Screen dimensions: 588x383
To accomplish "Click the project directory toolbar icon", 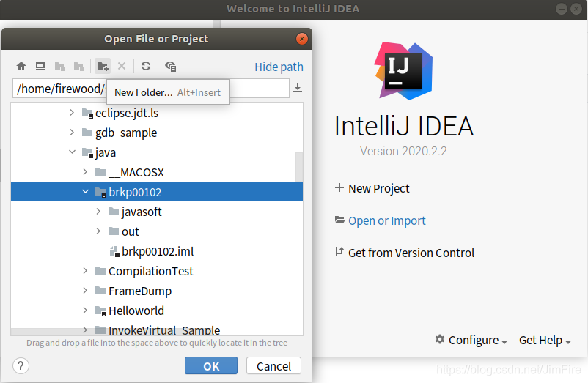I will (59, 67).
